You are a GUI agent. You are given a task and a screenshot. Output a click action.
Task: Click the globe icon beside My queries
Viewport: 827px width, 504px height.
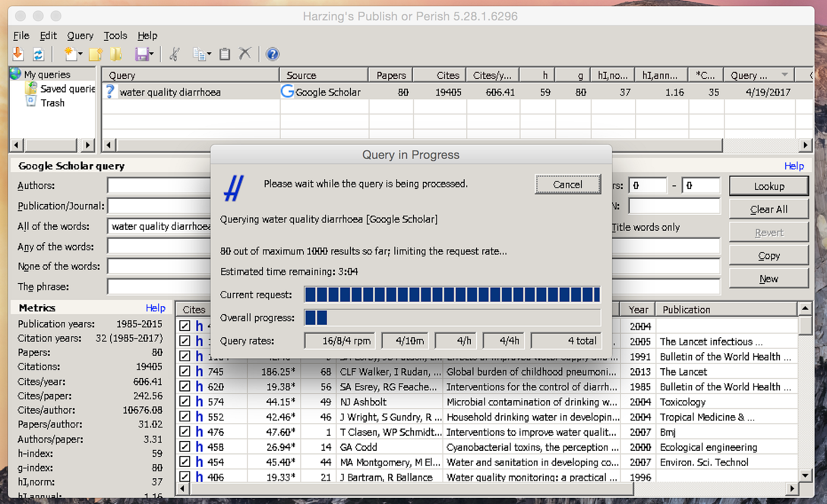point(16,74)
